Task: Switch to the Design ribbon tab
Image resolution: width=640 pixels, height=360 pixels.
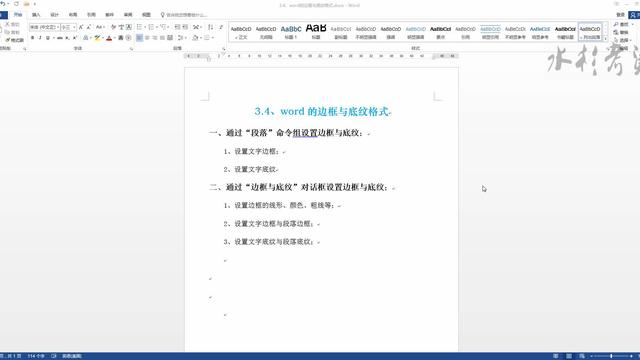Action: click(54, 15)
